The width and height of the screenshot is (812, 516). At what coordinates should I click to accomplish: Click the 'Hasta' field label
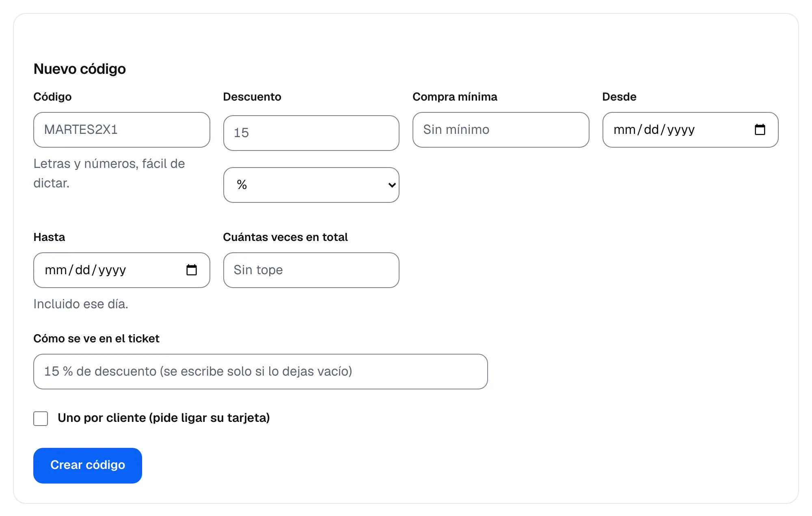coord(49,237)
